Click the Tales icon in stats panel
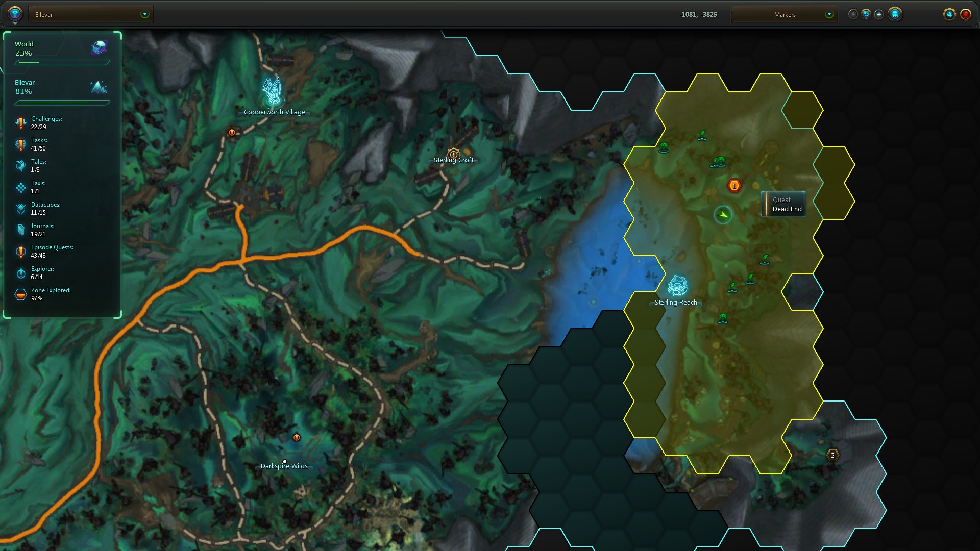 (x=20, y=166)
